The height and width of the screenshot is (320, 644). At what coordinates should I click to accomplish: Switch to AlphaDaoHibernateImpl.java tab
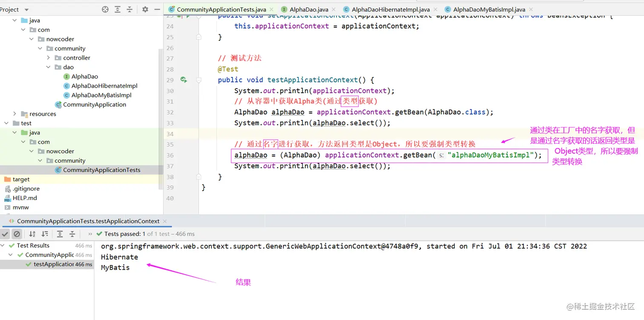point(391,9)
